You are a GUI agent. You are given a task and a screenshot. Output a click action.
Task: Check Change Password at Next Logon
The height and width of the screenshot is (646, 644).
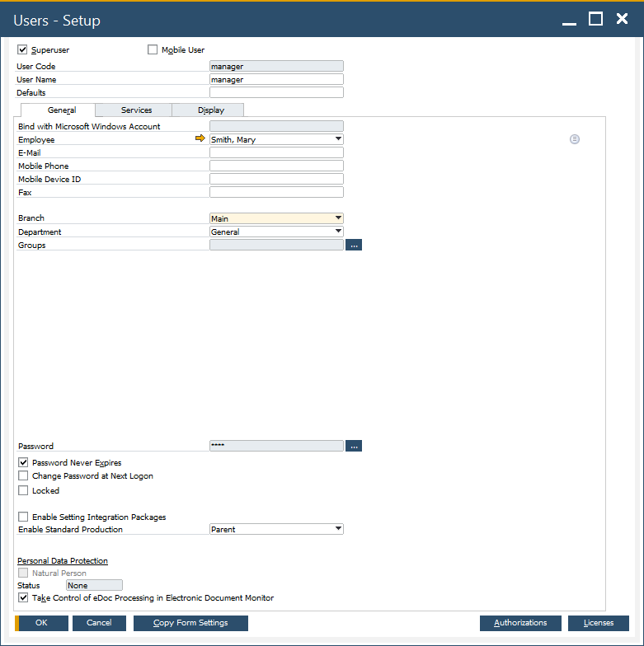(x=23, y=476)
